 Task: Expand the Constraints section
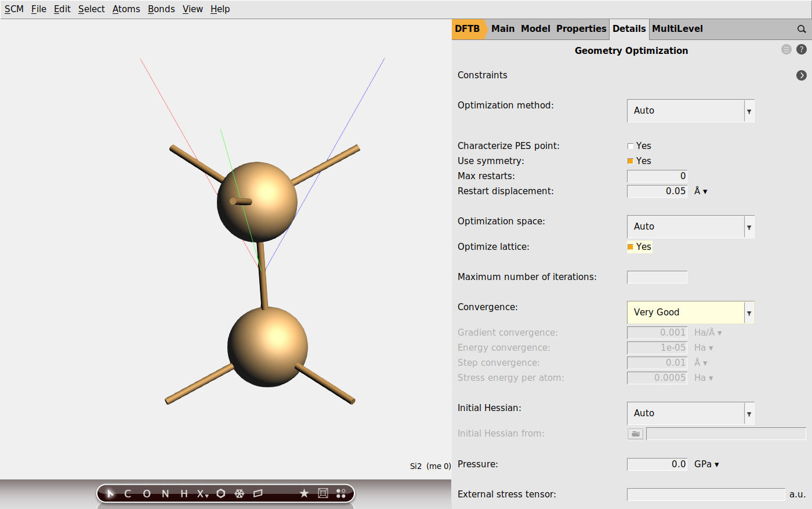point(802,75)
